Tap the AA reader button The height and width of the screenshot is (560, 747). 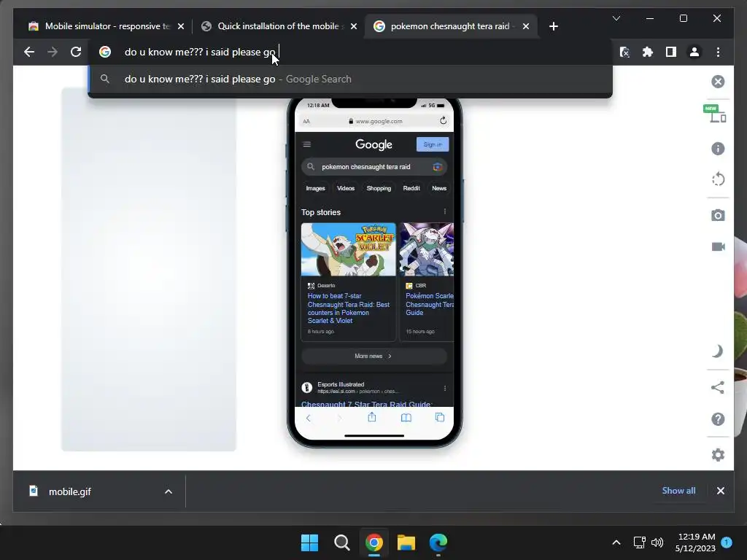click(306, 122)
